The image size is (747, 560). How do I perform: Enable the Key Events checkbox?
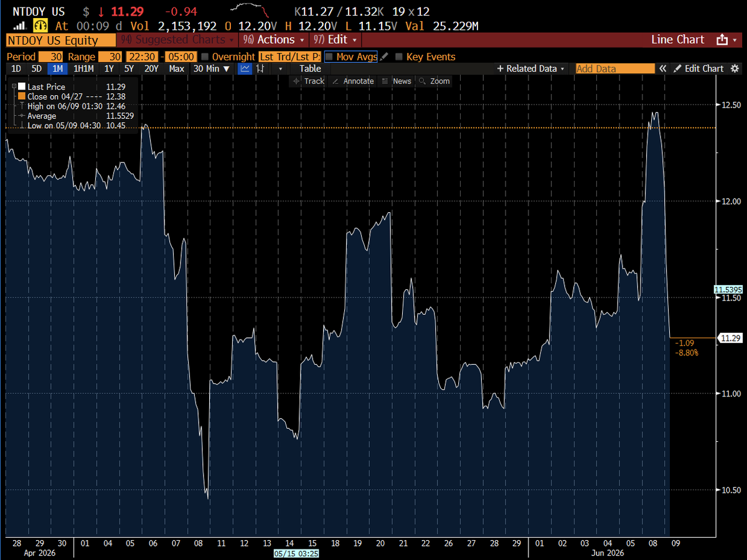tap(399, 57)
